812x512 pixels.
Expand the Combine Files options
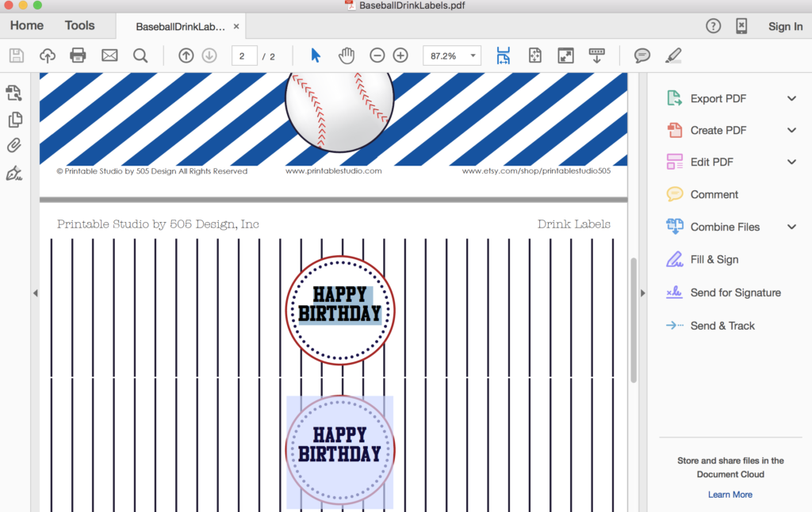(x=791, y=227)
